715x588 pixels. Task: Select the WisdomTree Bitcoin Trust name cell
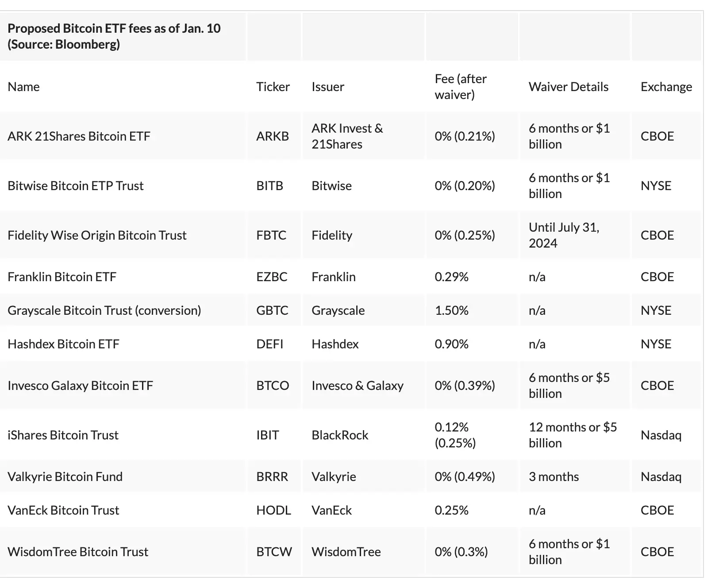pyautogui.click(x=78, y=552)
